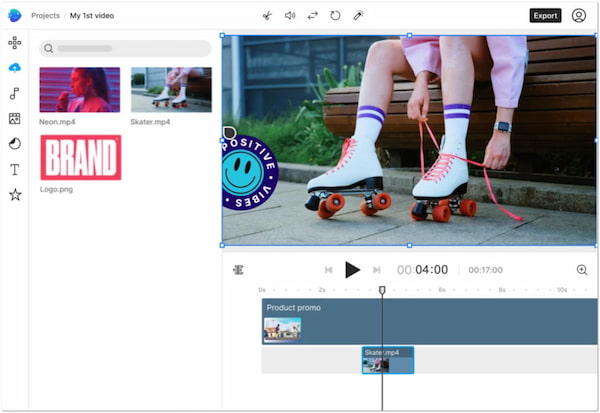This screenshot has width=600, height=413.
Task: Select the scissors cut tool
Action: [x=267, y=16]
